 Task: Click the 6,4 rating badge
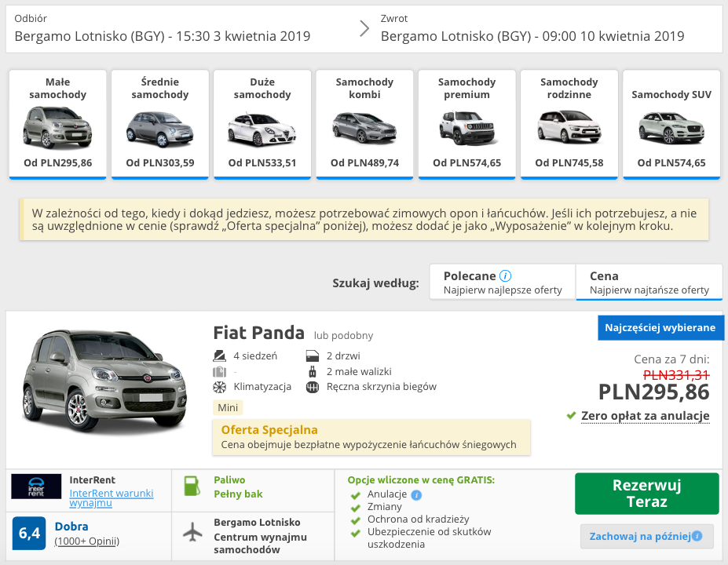[29, 534]
